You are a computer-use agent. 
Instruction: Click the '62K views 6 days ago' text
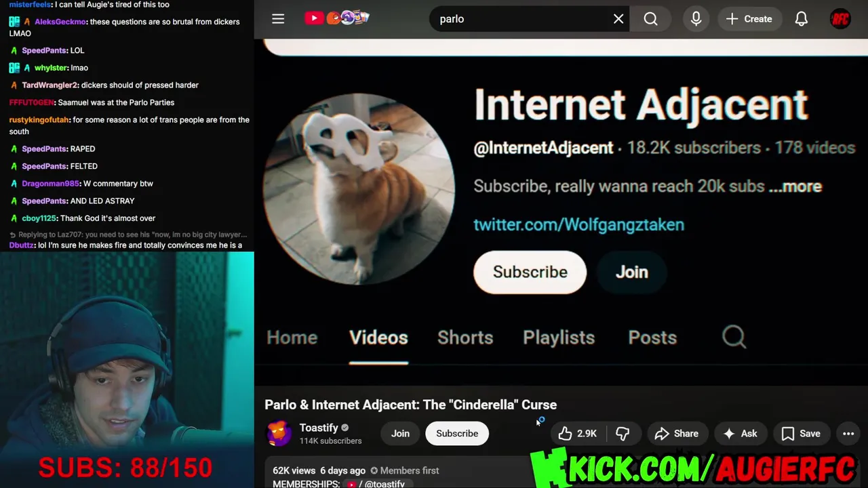[x=319, y=470]
